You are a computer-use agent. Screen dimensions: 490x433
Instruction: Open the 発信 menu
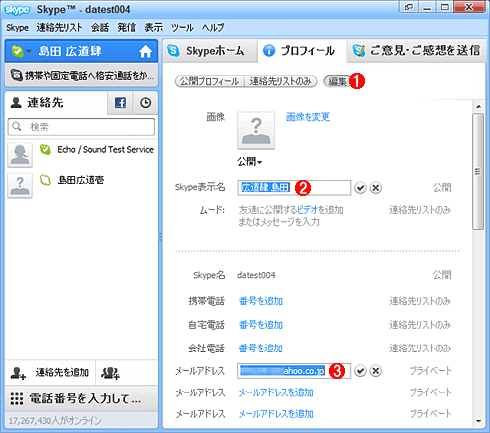[x=127, y=28]
